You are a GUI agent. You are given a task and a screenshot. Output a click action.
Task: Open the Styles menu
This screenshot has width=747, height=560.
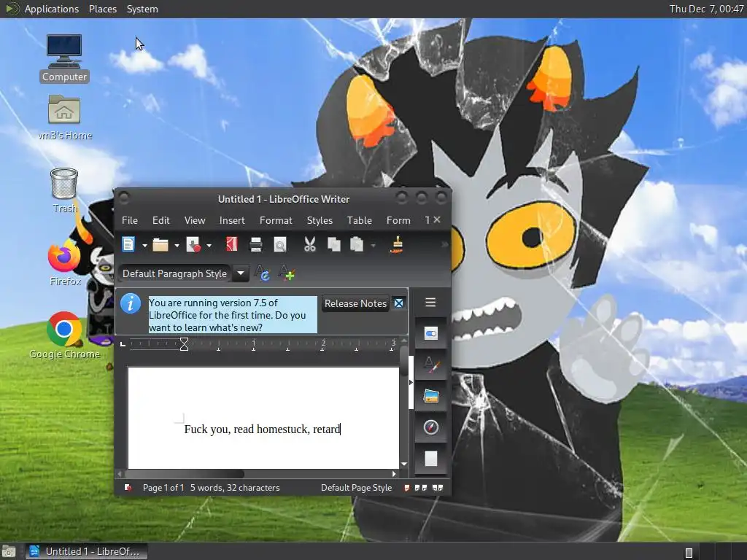[320, 220]
